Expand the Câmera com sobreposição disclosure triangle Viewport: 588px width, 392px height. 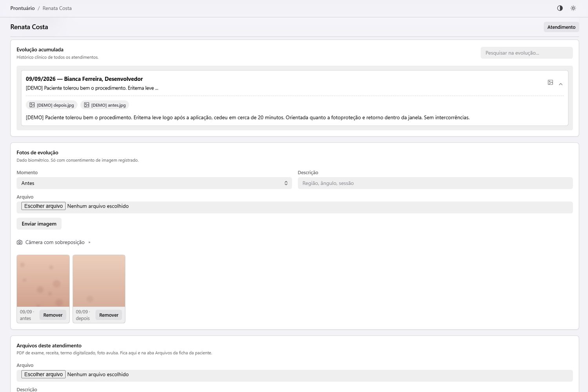89,242
